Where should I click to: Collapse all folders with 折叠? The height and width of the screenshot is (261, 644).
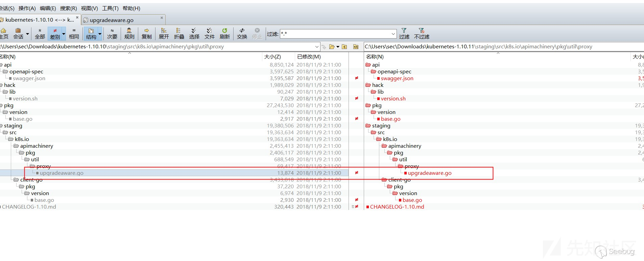coord(179,33)
